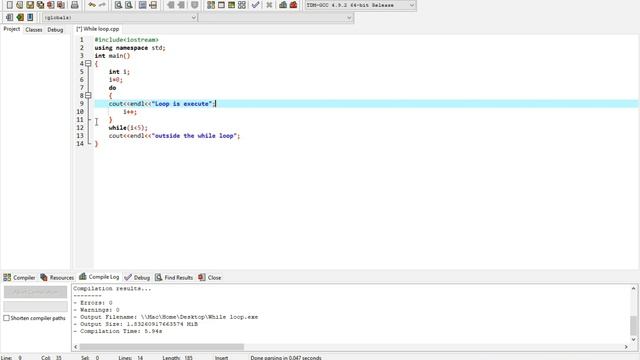Screen dimensions: 640x360
Task: Click "outside the while loop" cout line
Action: 174,136
